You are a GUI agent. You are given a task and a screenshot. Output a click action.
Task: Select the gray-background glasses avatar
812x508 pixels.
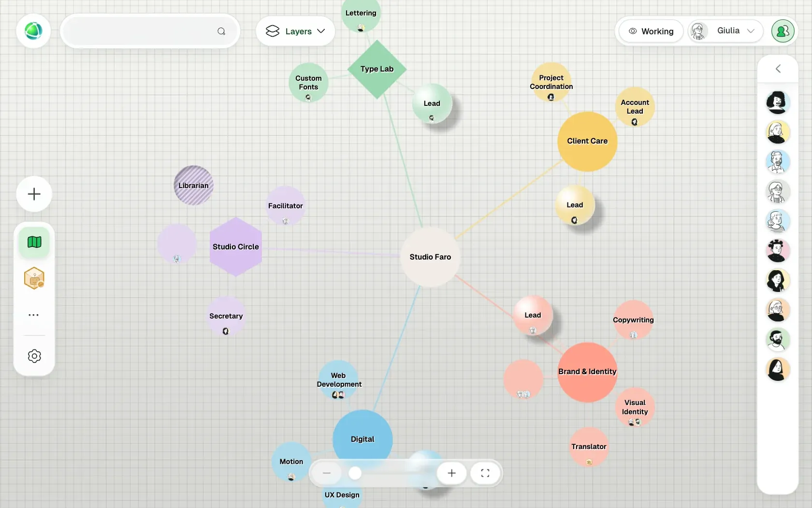(x=777, y=192)
